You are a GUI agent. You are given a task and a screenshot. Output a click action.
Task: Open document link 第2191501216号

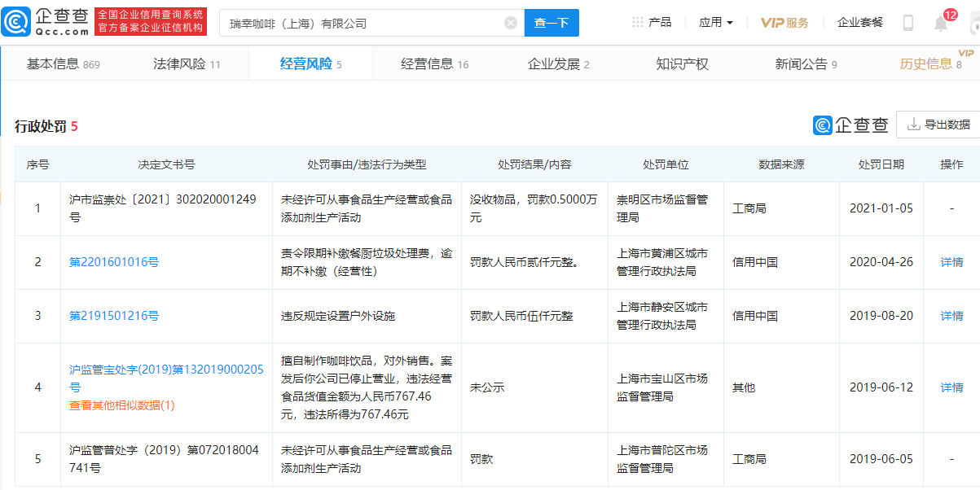coord(114,316)
